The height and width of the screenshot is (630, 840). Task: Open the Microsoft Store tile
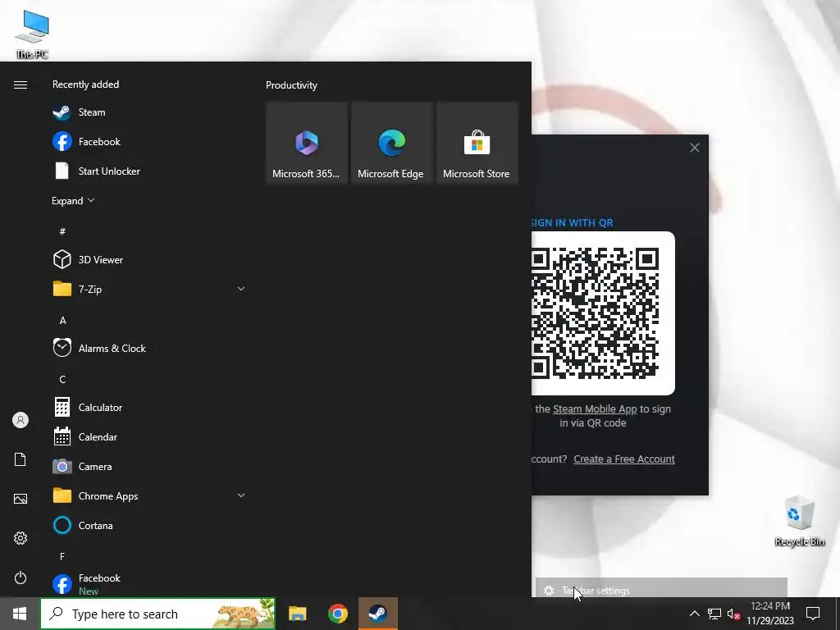point(477,143)
